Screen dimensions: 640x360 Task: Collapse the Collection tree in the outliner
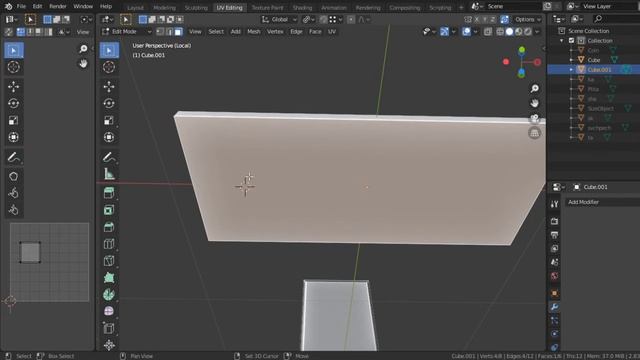click(x=562, y=40)
